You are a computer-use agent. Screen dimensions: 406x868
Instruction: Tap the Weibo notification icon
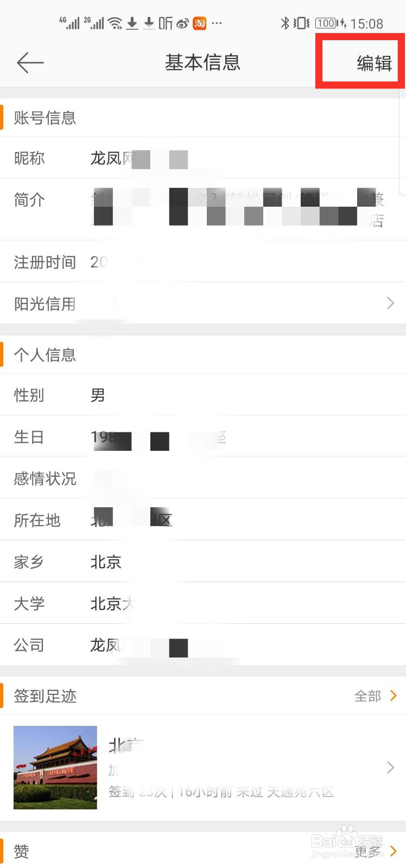point(183,23)
